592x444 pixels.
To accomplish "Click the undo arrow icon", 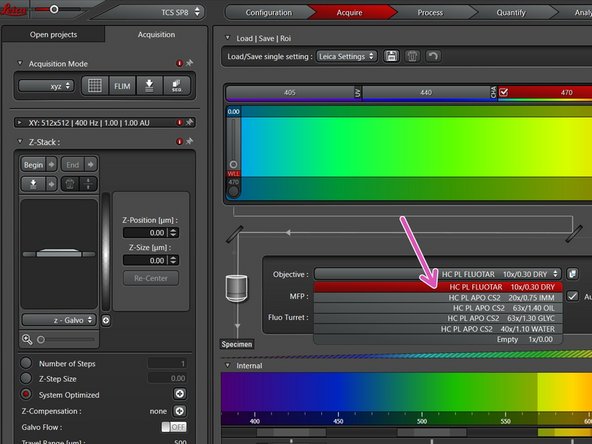I will click(433, 56).
